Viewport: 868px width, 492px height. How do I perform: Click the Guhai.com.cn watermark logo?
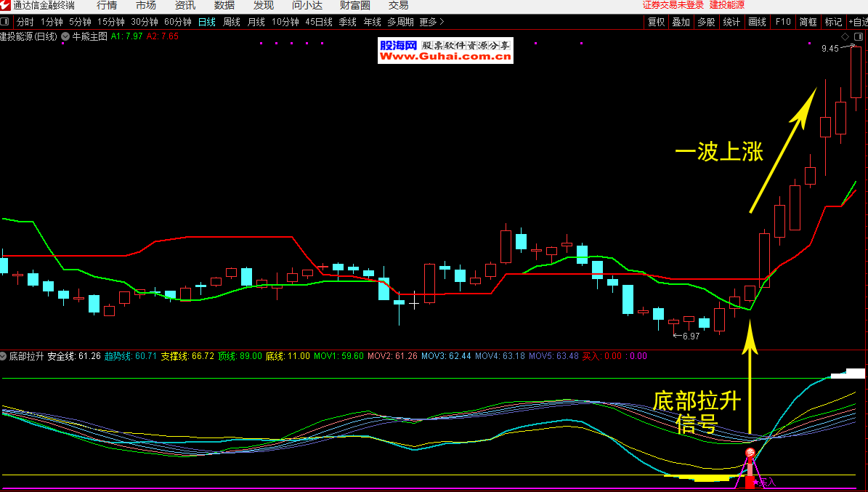click(x=445, y=50)
